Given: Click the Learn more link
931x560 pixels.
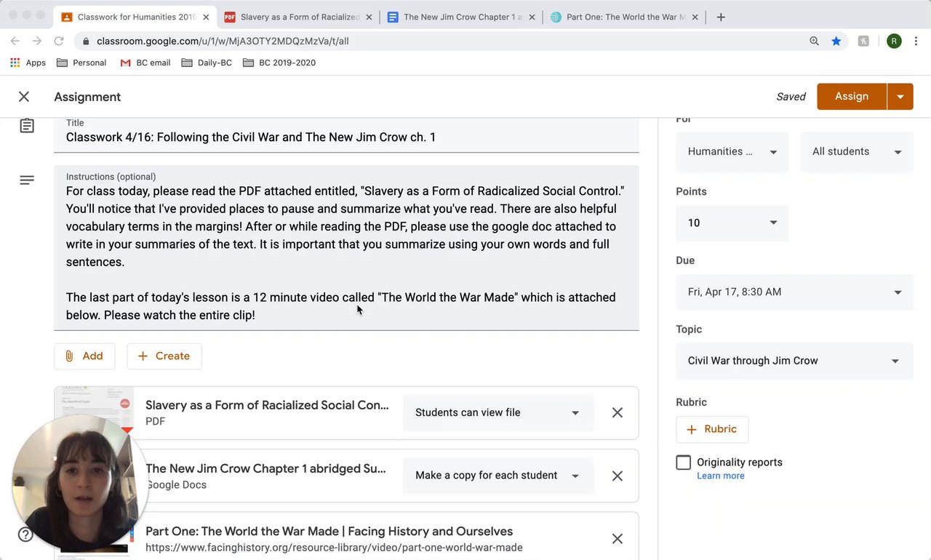Looking at the screenshot, I should 720,476.
